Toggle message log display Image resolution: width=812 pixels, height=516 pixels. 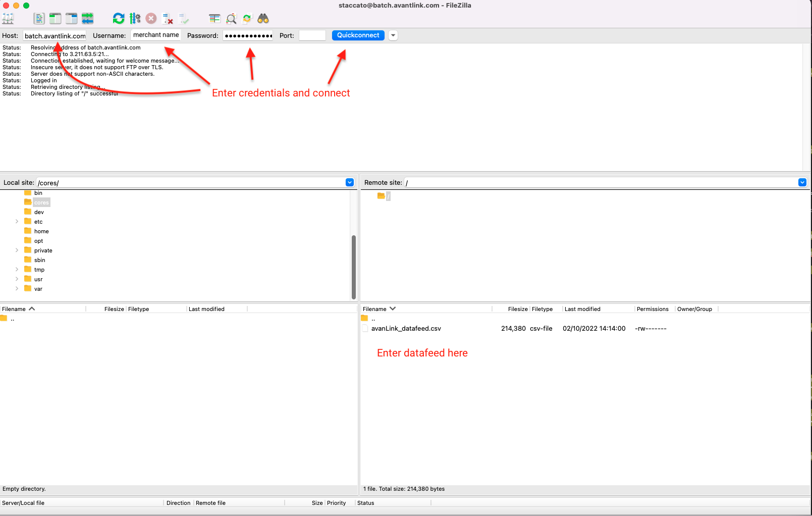click(x=39, y=19)
